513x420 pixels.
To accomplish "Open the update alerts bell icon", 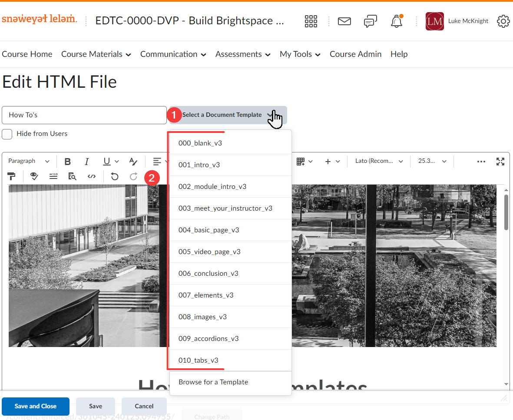I will click(x=397, y=21).
